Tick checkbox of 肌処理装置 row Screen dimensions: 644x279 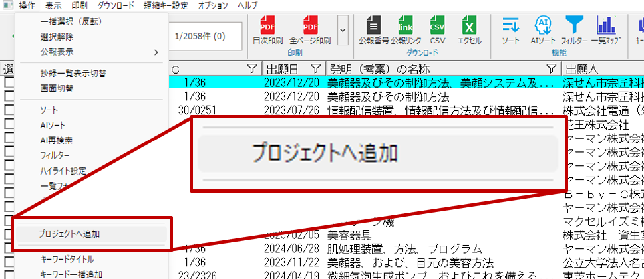[x=9, y=248]
